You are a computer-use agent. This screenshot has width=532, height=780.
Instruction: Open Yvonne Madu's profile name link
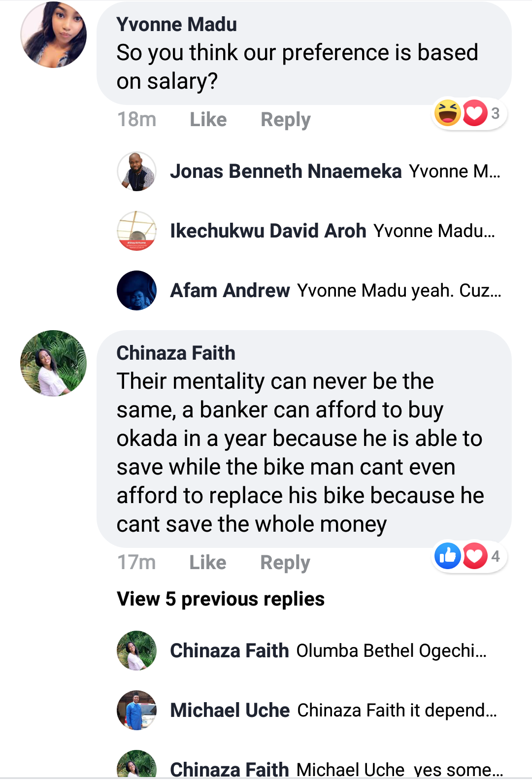[x=176, y=25]
